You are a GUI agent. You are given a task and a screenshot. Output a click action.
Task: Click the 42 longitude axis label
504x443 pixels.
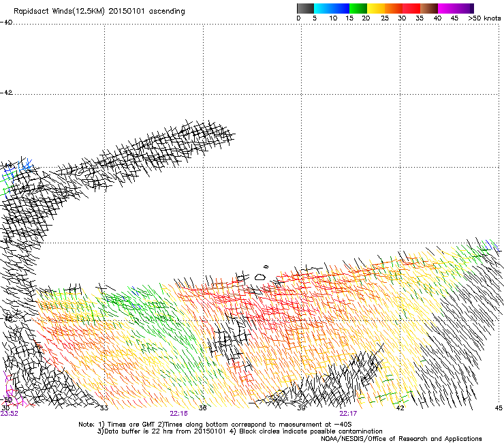(x=400, y=408)
